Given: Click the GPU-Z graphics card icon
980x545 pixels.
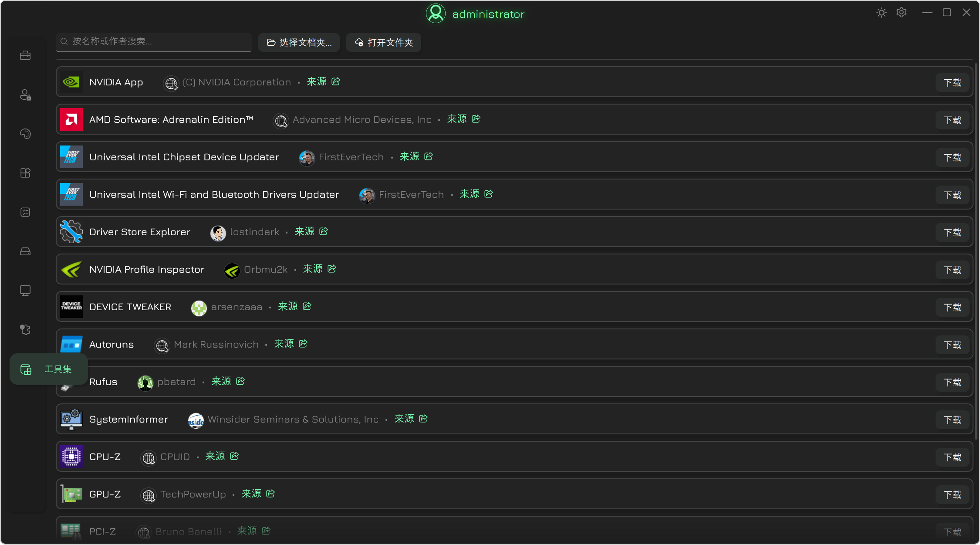Looking at the screenshot, I should pos(71,494).
